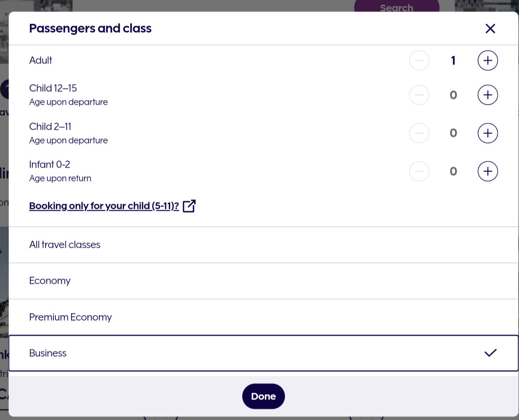
Task: Open 'Booking only for your child (5-11)?' link
Action: 104,206
